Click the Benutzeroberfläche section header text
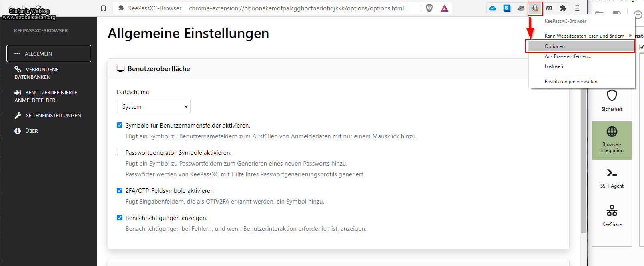 159,69
